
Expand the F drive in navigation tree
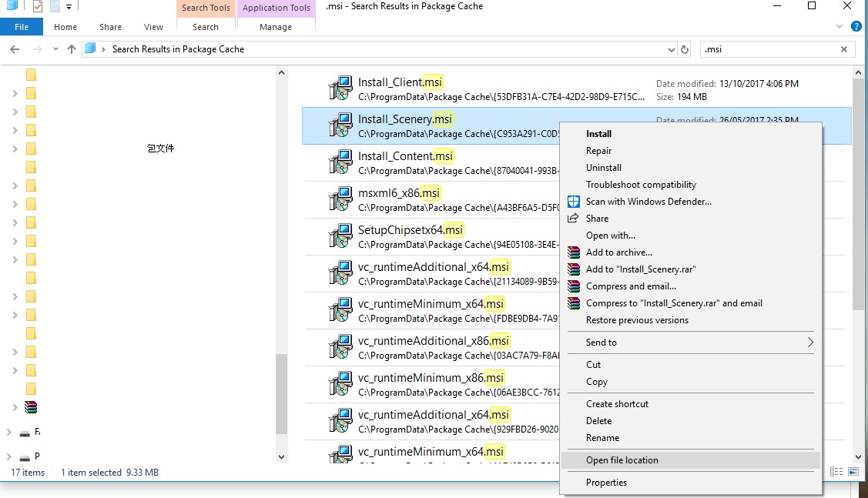(x=9, y=433)
